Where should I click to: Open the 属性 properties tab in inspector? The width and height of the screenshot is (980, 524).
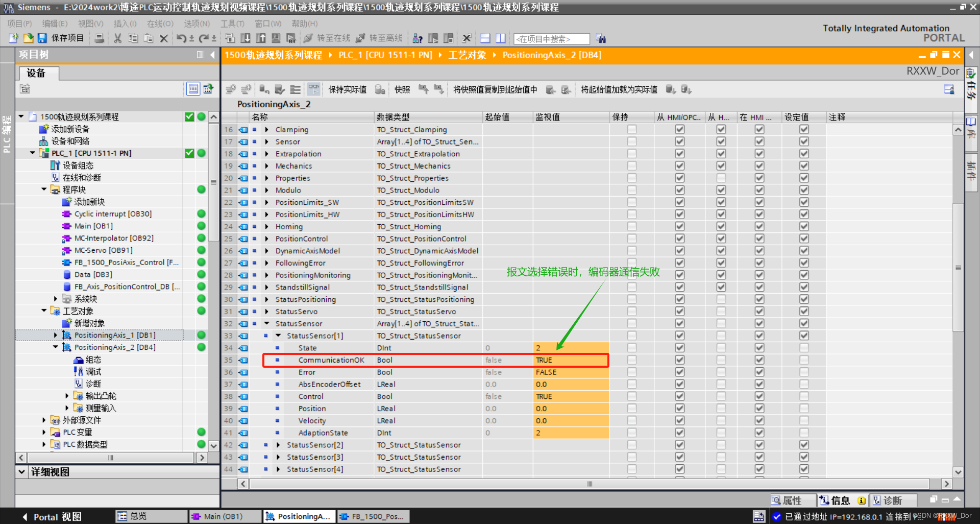click(x=792, y=501)
